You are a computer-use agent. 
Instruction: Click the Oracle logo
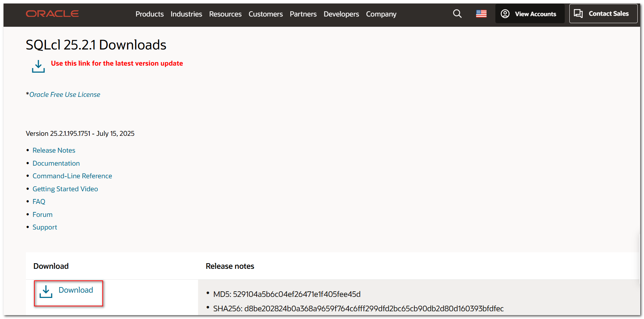click(x=52, y=14)
